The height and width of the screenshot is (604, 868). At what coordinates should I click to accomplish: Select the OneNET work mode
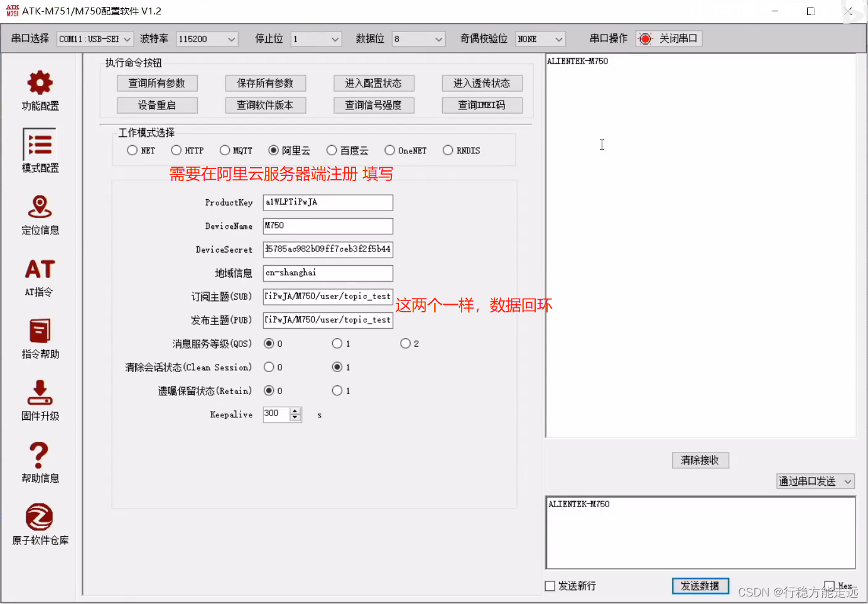pyautogui.click(x=389, y=150)
